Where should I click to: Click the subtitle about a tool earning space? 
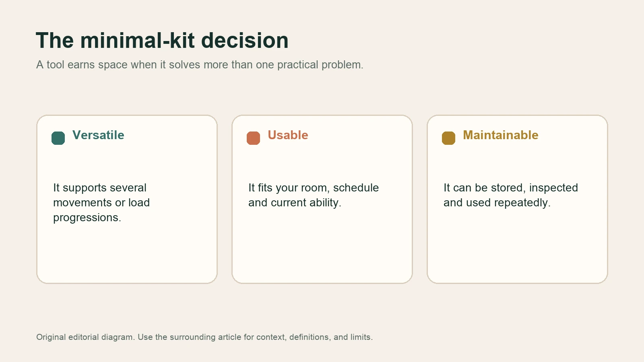(200, 65)
